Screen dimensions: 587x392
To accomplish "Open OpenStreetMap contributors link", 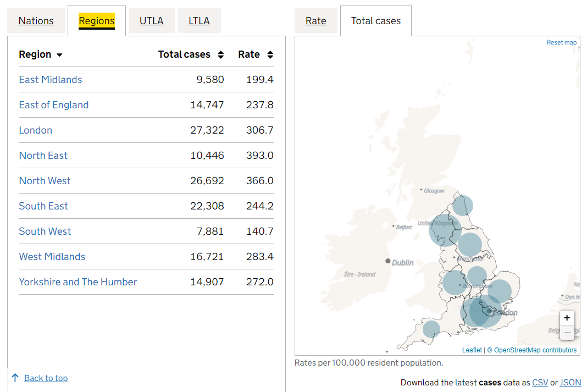I will click(535, 350).
